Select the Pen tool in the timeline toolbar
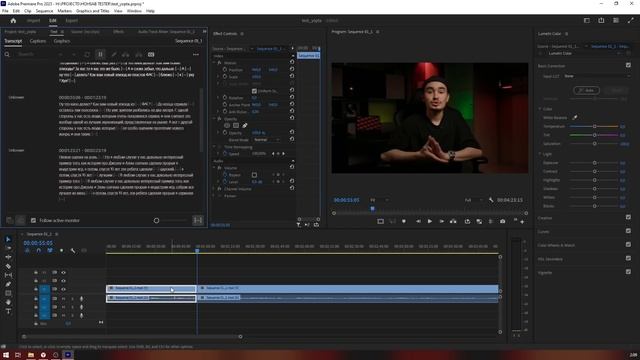 click(8, 284)
